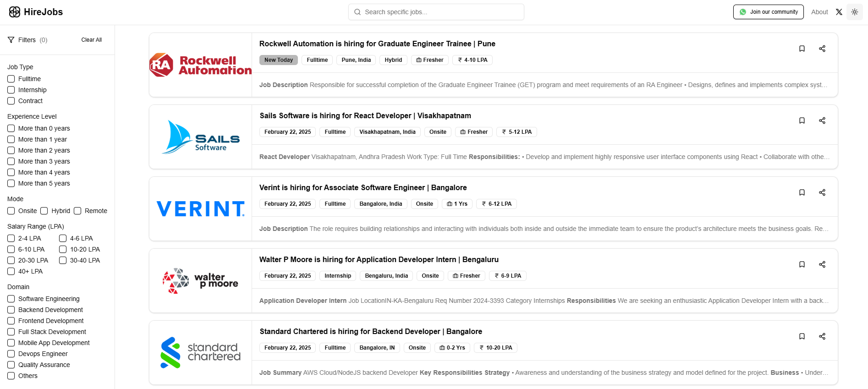Enable More than 4 years experience
This screenshot has width=868, height=389.
pyautogui.click(x=11, y=172)
